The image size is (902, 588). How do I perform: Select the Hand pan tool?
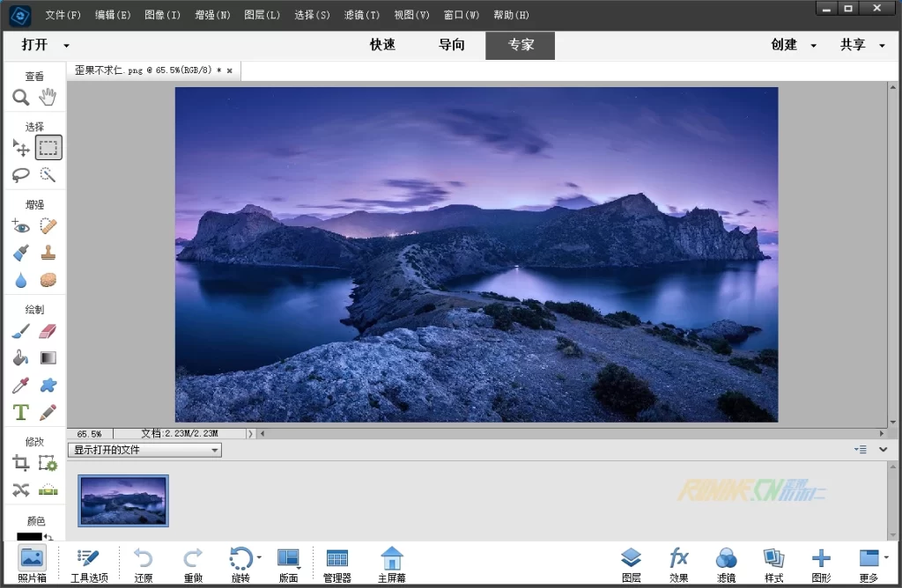48,97
